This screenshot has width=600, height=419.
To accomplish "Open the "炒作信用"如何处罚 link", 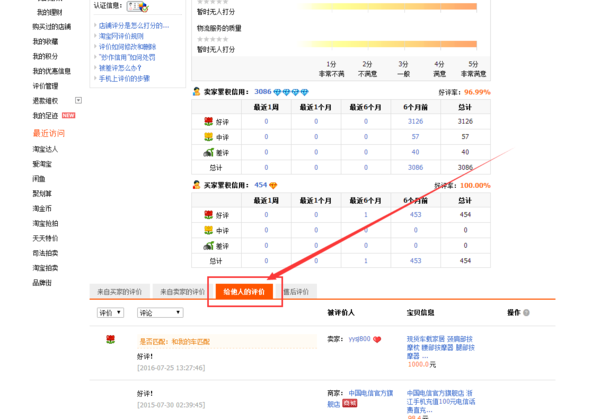I will (127, 57).
